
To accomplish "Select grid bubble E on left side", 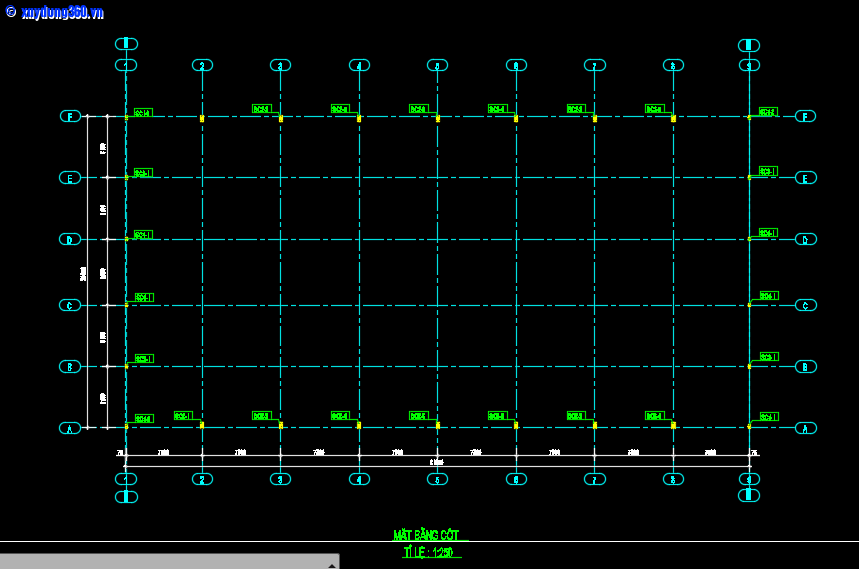I will tap(70, 178).
